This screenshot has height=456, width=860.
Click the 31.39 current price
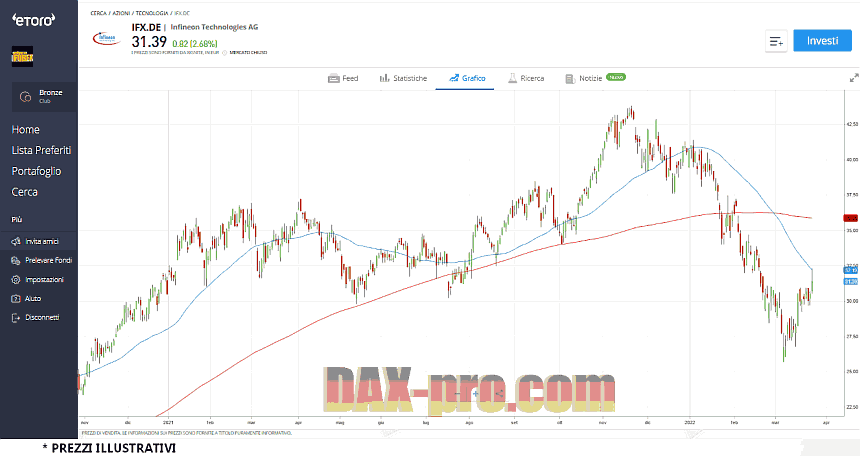point(149,42)
